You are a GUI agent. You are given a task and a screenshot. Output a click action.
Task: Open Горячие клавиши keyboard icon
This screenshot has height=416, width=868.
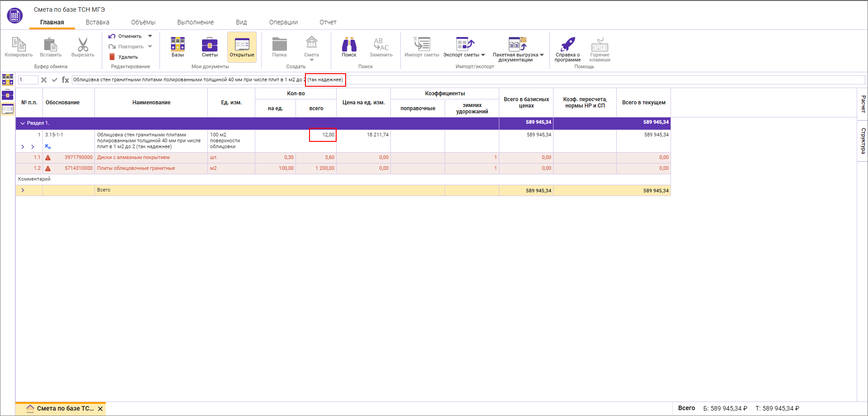[x=600, y=44]
